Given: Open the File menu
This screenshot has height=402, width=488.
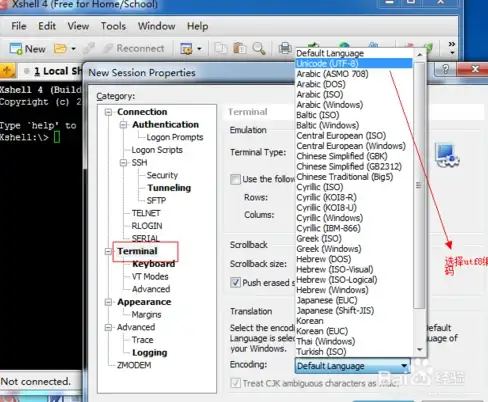Looking at the screenshot, I should [19, 26].
